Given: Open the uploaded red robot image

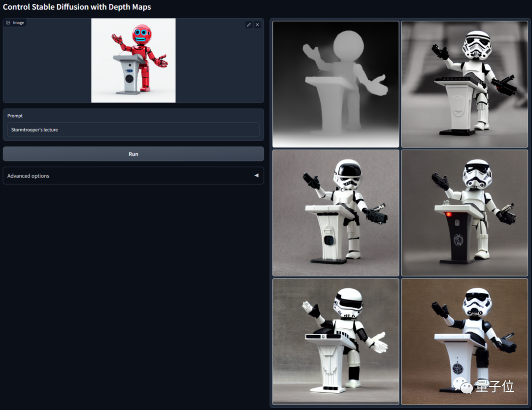Looking at the screenshot, I should click(x=133, y=61).
